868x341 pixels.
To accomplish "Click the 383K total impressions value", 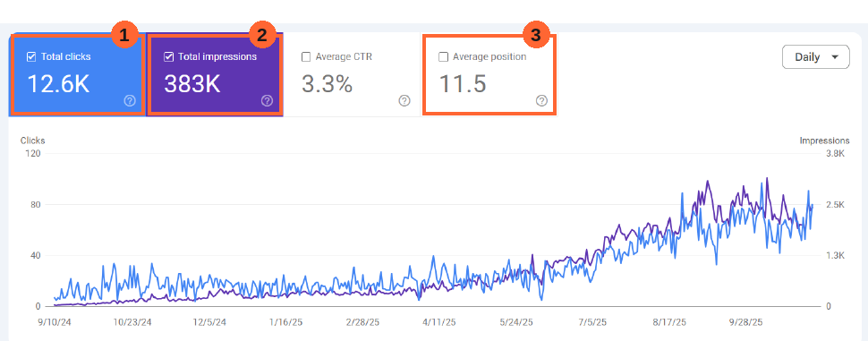I will coord(192,83).
